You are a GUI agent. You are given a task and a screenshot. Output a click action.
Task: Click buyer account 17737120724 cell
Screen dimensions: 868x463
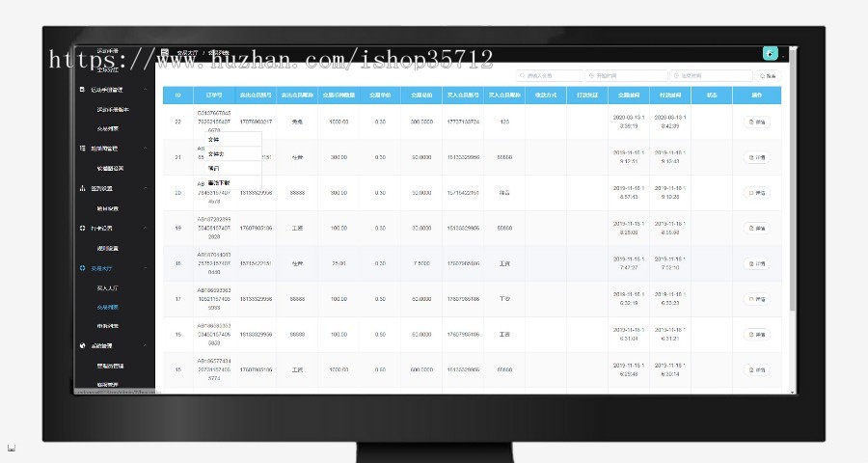(x=463, y=122)
